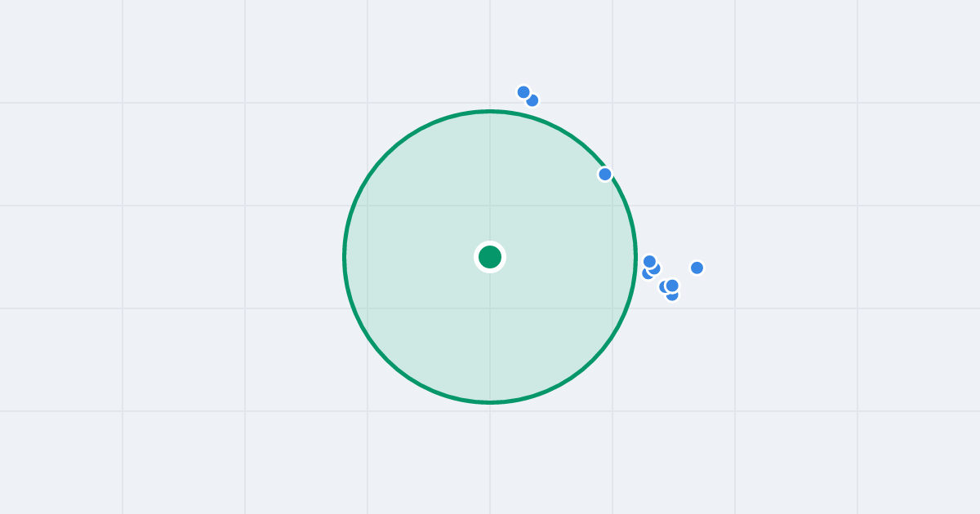
Task: Pick the upper-left blue dot of the pair above the circle
Action: (x=523, y=92)
